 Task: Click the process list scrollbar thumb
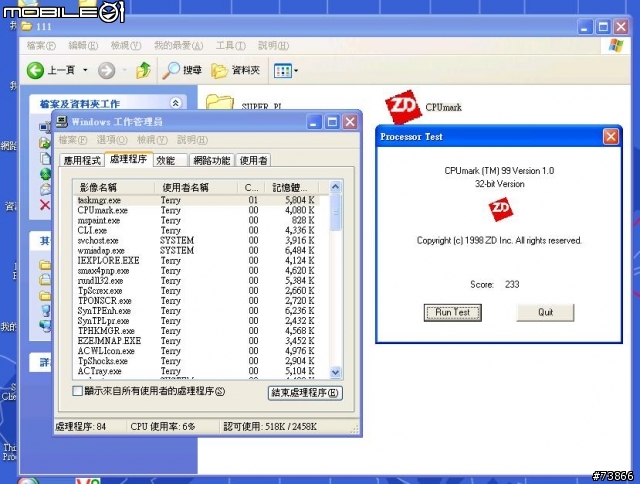[x=336, y=212]
